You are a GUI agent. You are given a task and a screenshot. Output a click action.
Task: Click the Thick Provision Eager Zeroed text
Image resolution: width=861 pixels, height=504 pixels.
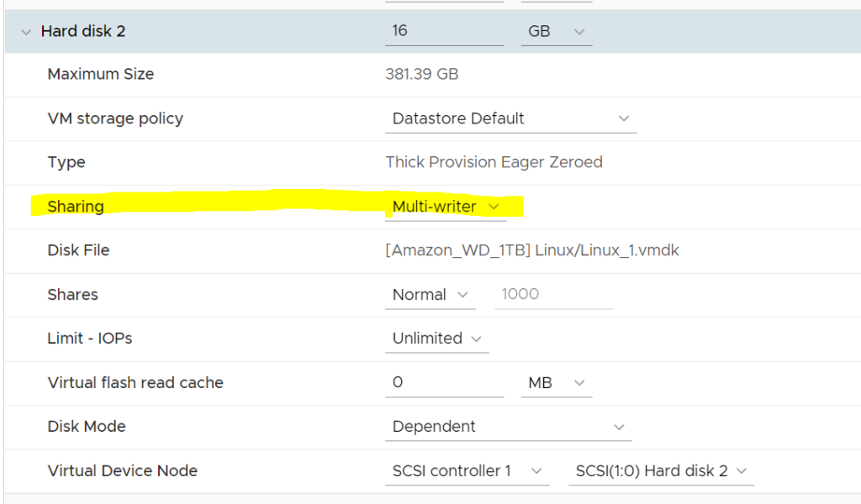[494, 162]
